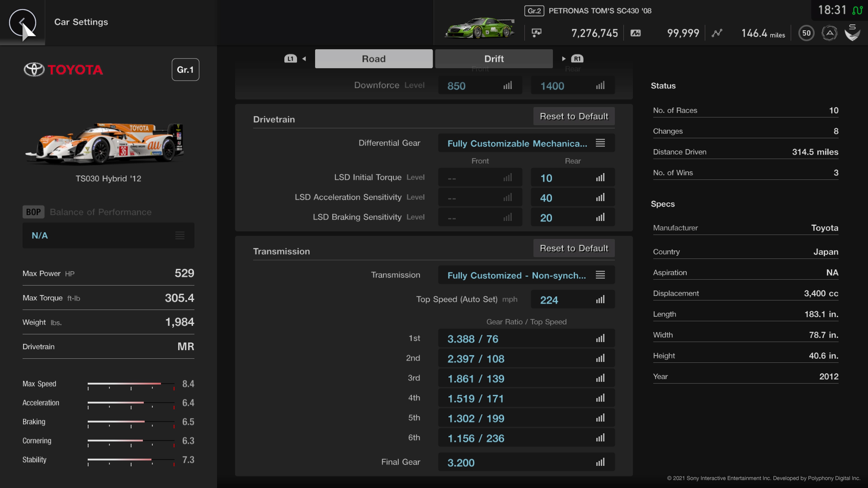This screenshot has height=488, width=868.
Task: Click the Max Speed performance bar
Action: tap(131, 384)
